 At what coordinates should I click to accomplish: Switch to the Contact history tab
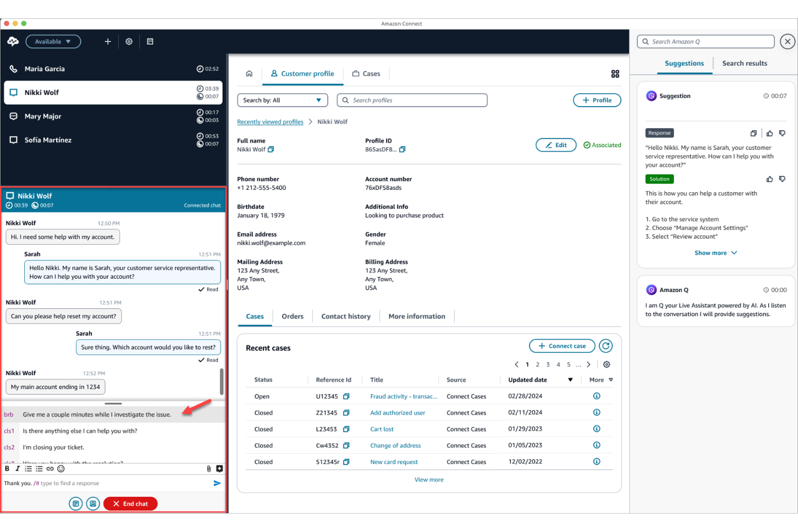(x=346, y=316)
